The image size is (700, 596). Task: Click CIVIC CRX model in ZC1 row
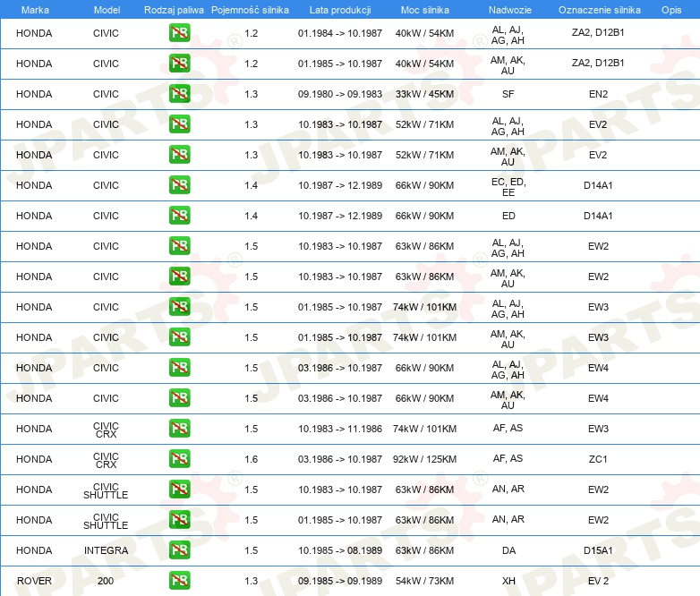pos(106,460)
